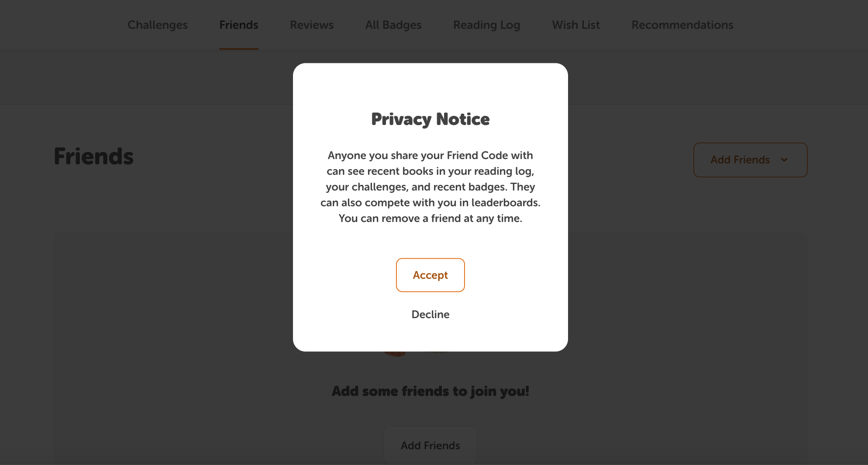Decline the Privacy Notice

[x=430, y=314]
